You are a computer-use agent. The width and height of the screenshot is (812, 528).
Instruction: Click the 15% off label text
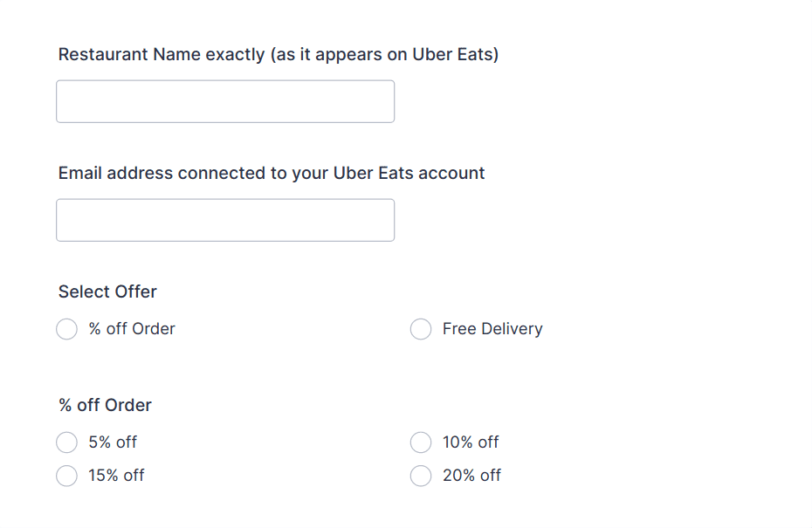click(x=117, y=476)
